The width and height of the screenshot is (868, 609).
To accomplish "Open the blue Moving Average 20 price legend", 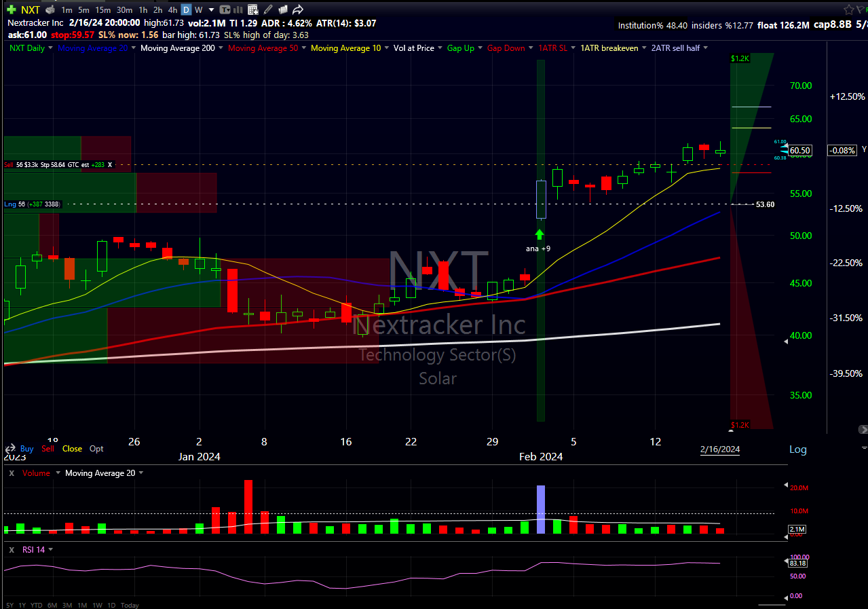I will pos(97,48).
